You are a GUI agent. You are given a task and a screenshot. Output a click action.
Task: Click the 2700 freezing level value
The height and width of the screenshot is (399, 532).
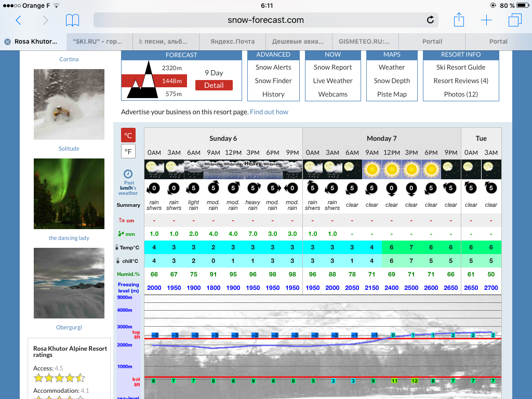tap(491, 288)
